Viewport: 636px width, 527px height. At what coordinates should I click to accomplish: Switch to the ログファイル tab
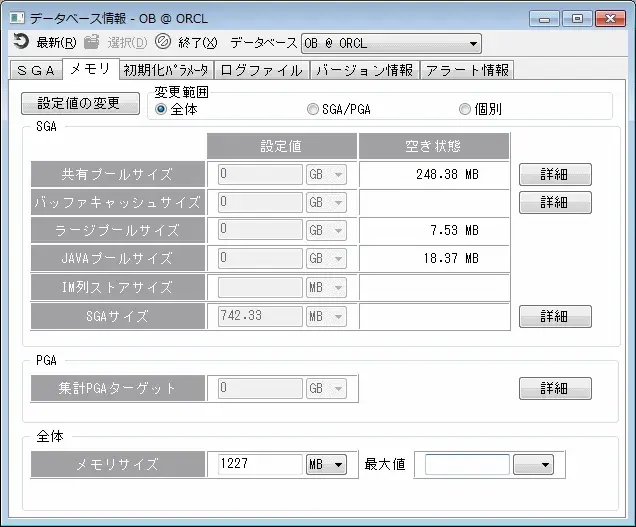[x=261, y=70]
